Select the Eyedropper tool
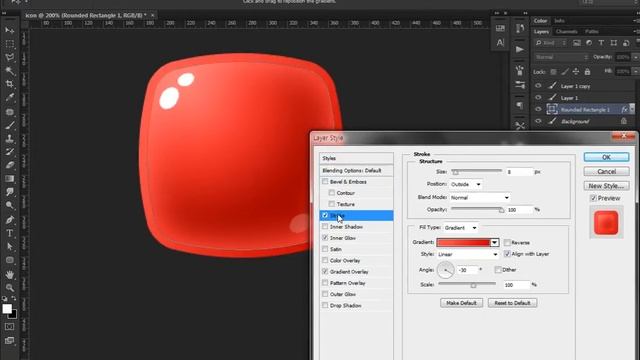640x360 pixels. click(10, 98)
